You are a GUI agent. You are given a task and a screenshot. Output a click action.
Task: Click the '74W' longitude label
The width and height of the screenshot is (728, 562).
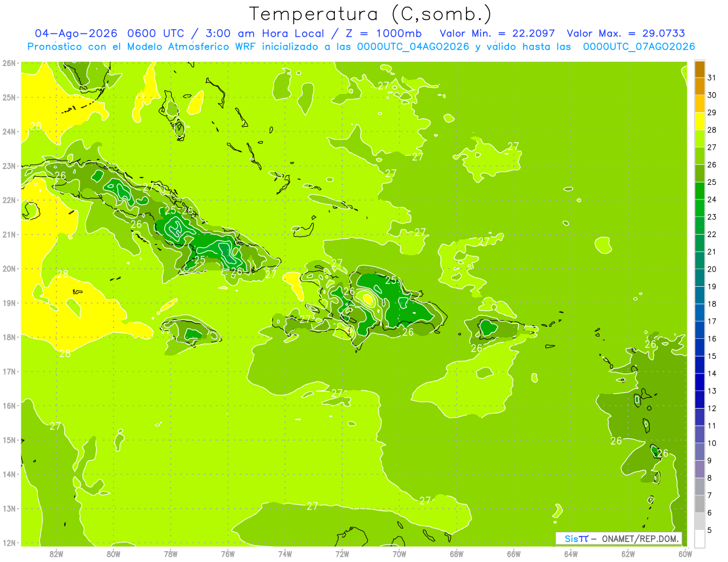point(285,554)
